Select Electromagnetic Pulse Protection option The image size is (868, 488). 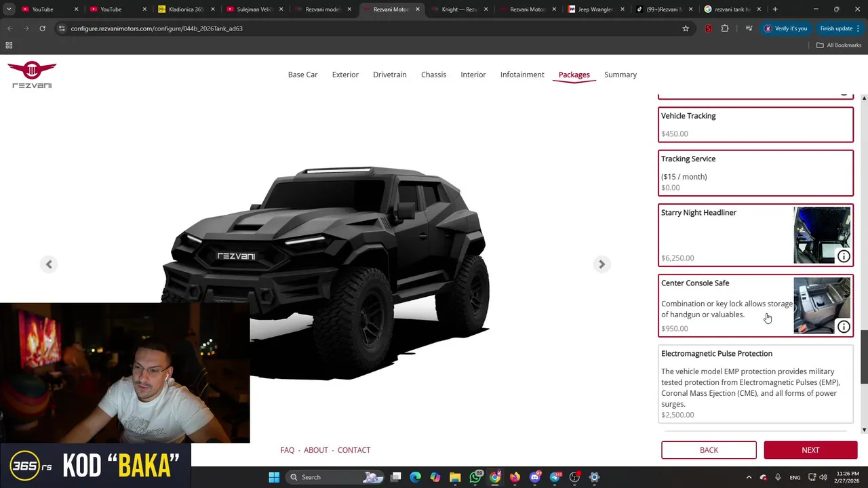(x=755, y=384)
